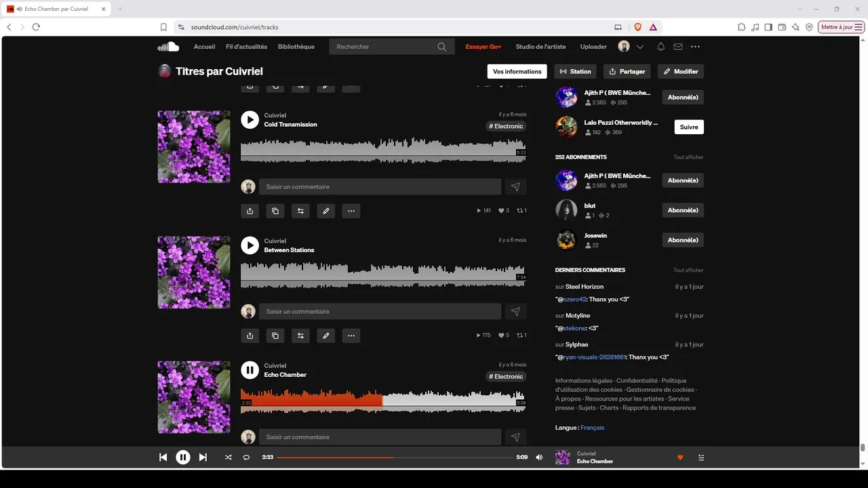Play the Cold Transmission track
Screen dimensions: 868x488
(250, 120)
